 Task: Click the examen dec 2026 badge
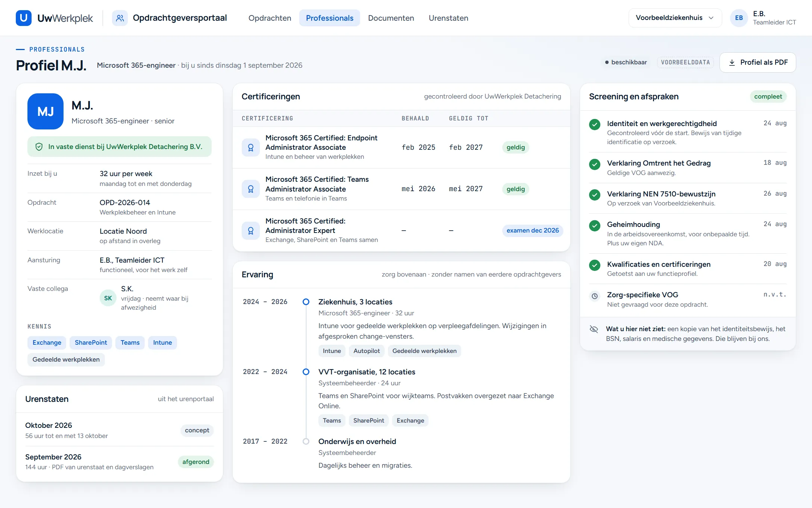click(x=533, y=231)
